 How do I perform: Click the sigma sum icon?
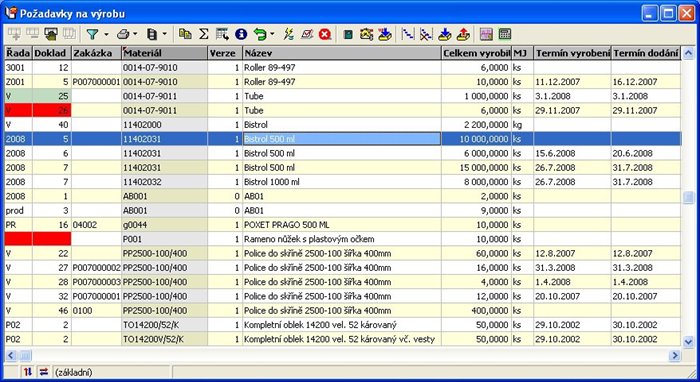tap(204, 34)
